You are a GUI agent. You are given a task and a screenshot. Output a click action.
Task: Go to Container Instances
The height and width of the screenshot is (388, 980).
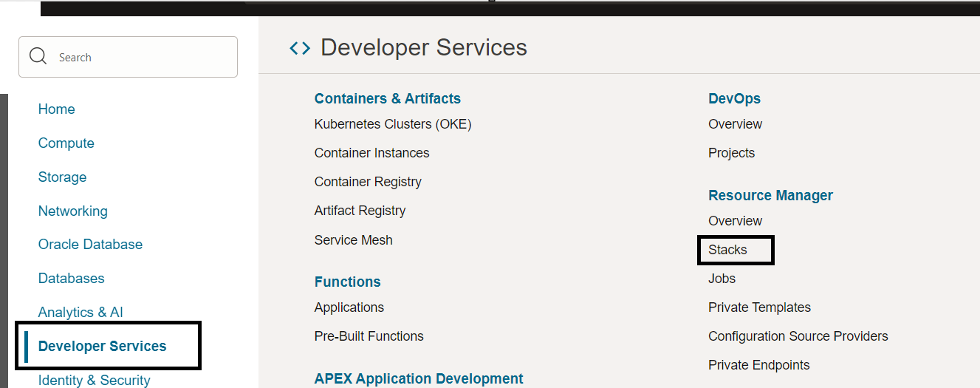coord(372,153)
